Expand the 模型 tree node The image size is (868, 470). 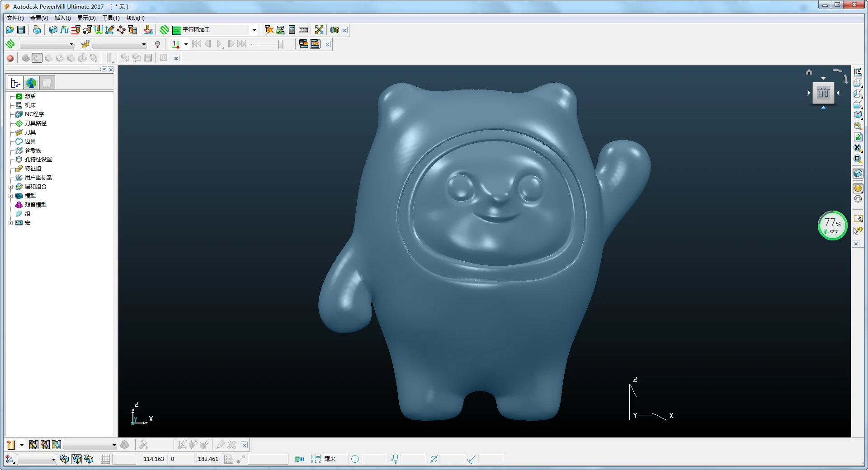pyautogui.click(x=10, y=196)
